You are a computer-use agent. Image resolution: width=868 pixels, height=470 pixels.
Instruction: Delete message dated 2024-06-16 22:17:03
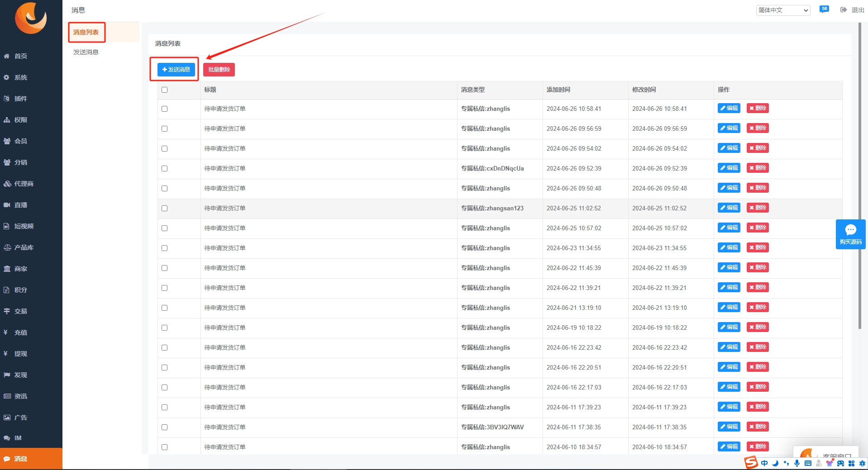tap(758, 387)
